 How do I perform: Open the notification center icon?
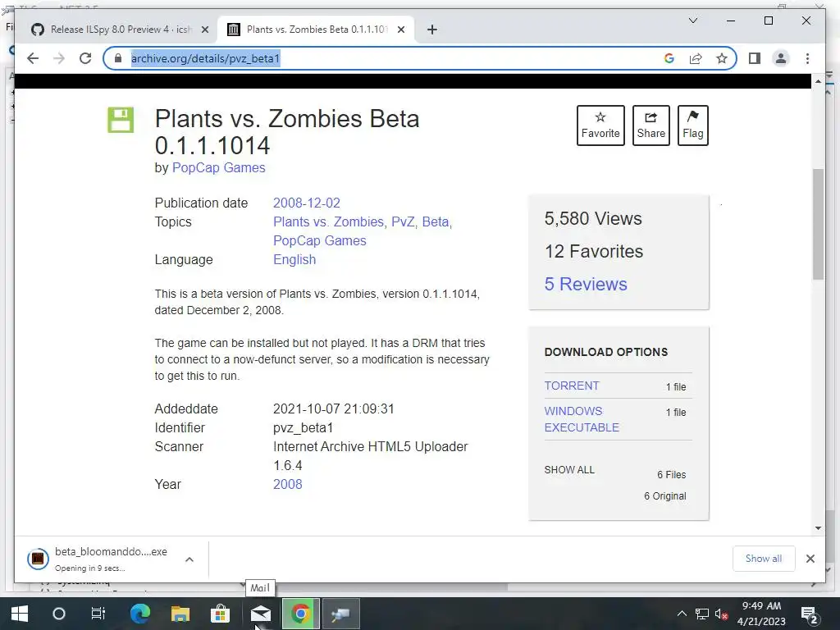pyautogui.click(x=809, y=614)
